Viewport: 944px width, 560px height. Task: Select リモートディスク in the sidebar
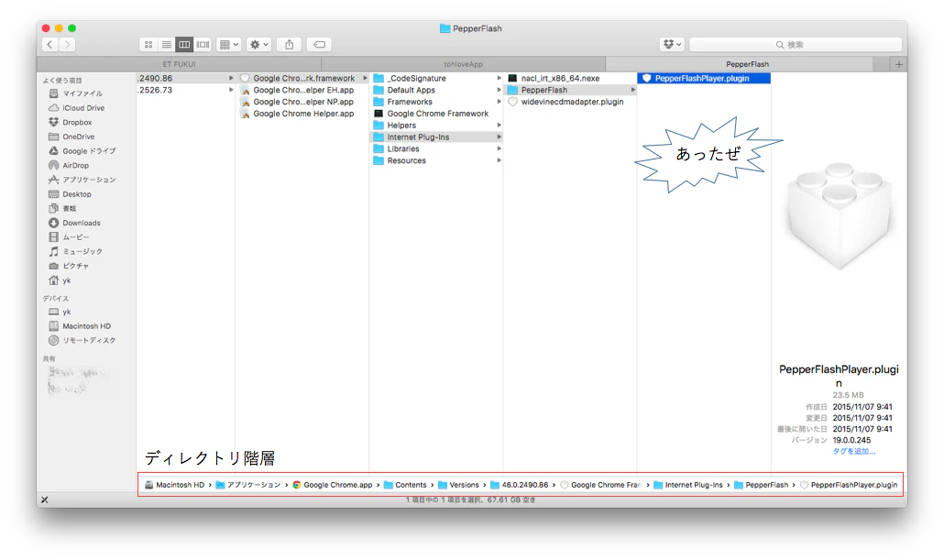coord(82,341)
